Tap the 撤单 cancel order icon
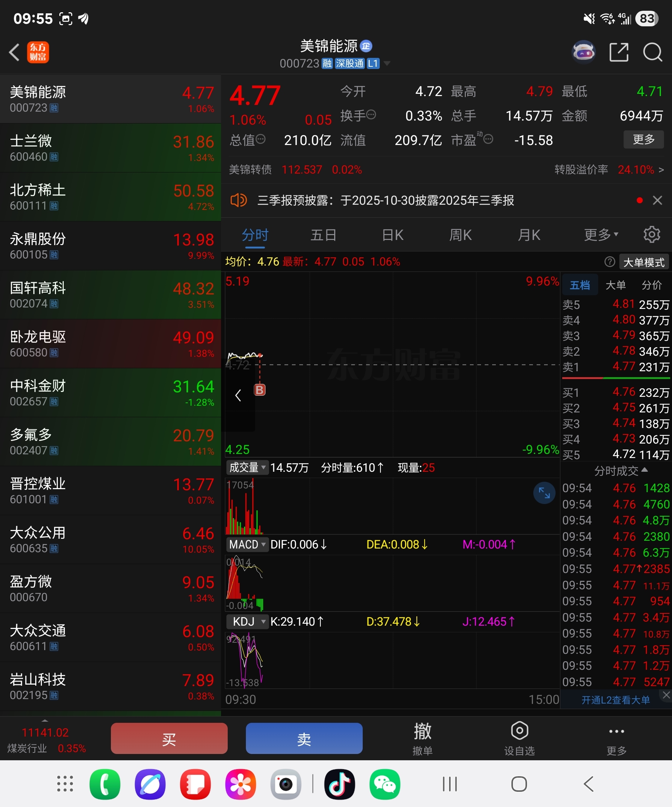672x807 pixels. tap(422, 739)
